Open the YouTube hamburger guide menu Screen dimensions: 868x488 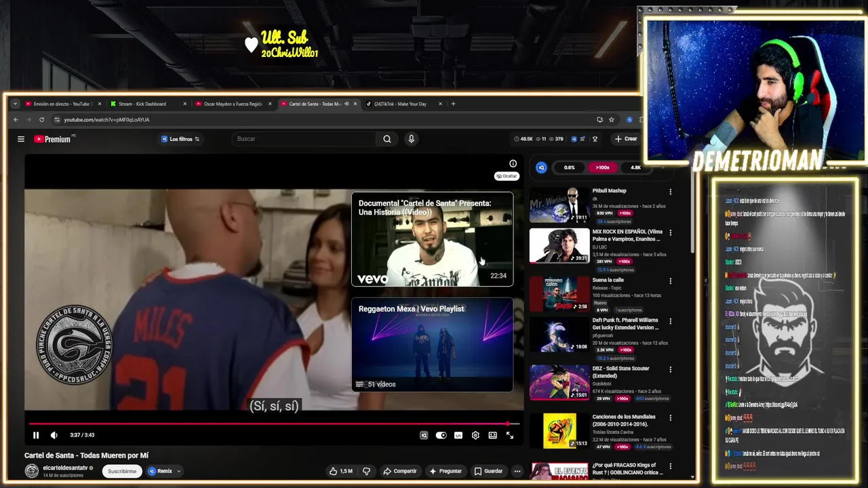click(21, 139)
